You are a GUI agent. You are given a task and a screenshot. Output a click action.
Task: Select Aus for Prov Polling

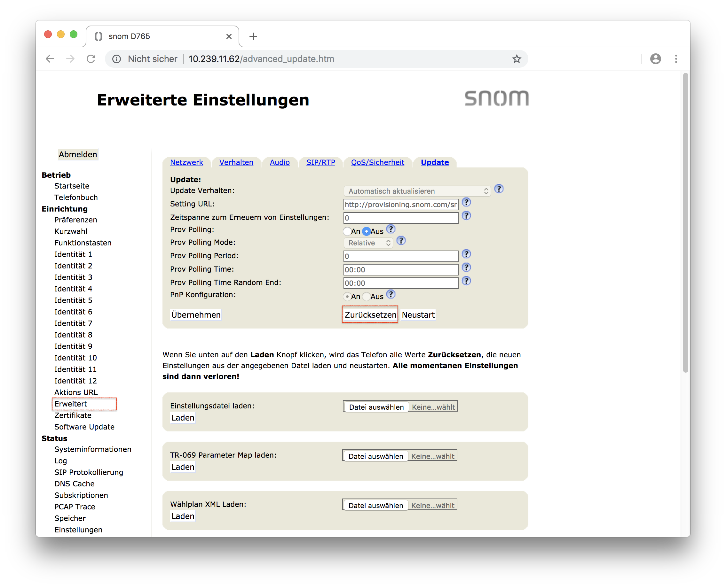[x=367, y=232]
